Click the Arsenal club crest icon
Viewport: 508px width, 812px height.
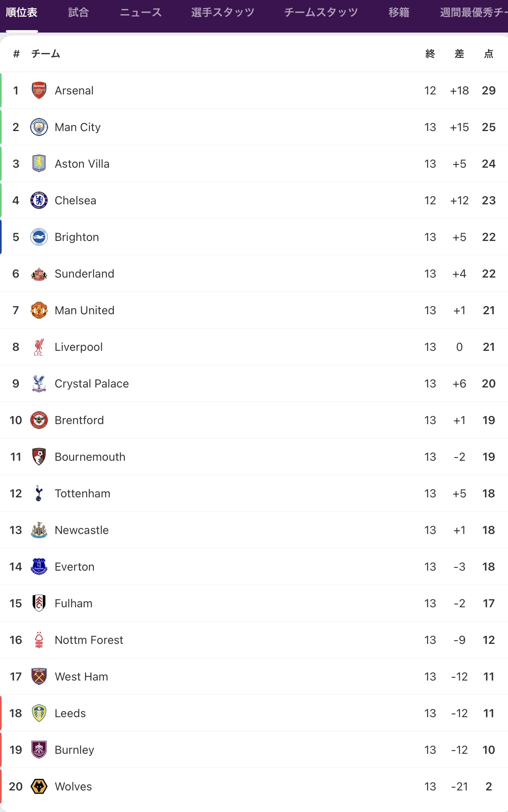(x=39, y=90)
